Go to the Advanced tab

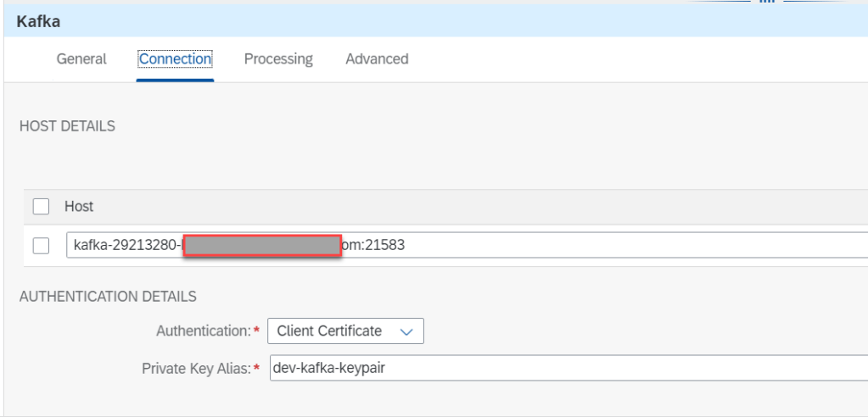pos(377,59)
